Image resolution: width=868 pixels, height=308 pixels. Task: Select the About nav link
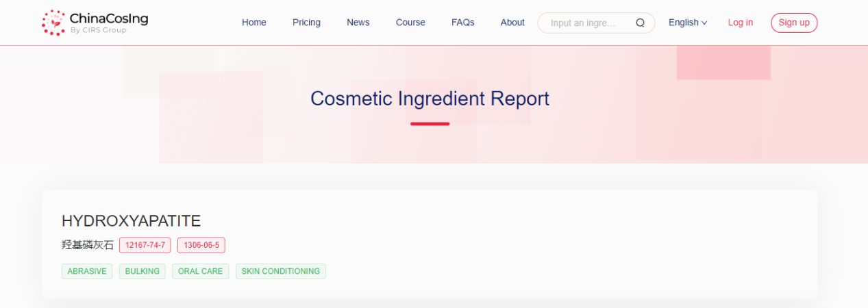click(x=512, y=23)
